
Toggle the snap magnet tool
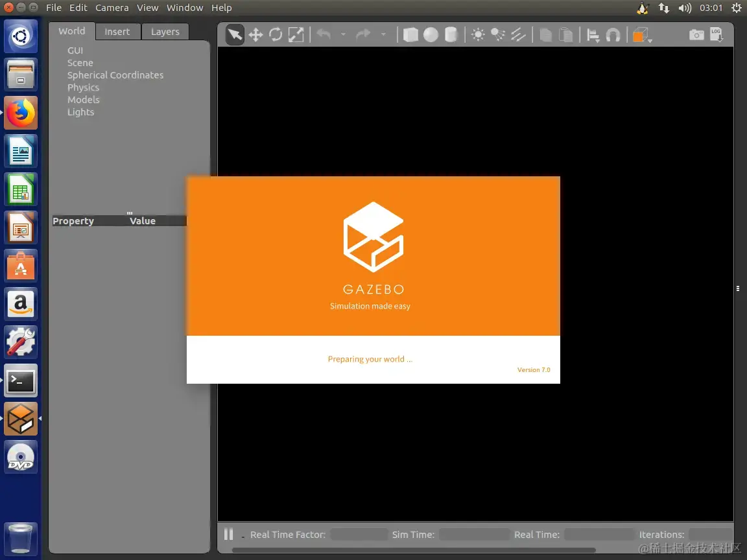tap(613, 35)
